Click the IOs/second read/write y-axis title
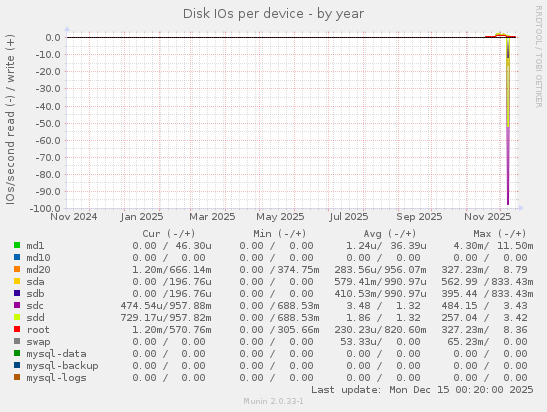 (x=10, y=119)
